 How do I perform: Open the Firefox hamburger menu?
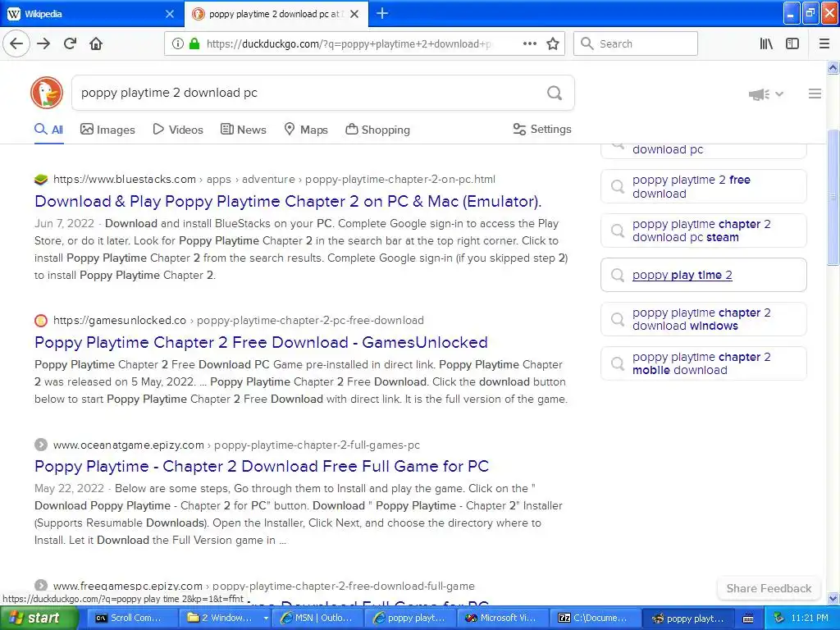point(824,44)
